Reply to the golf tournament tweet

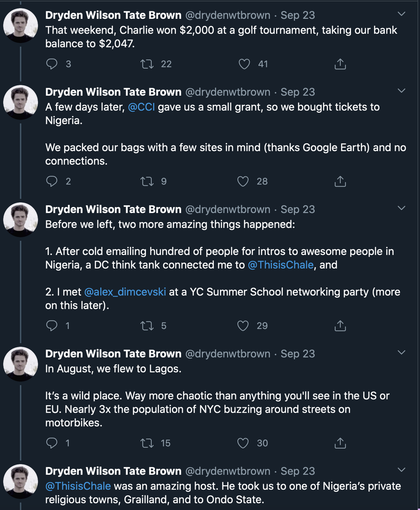tap(52, 64)
